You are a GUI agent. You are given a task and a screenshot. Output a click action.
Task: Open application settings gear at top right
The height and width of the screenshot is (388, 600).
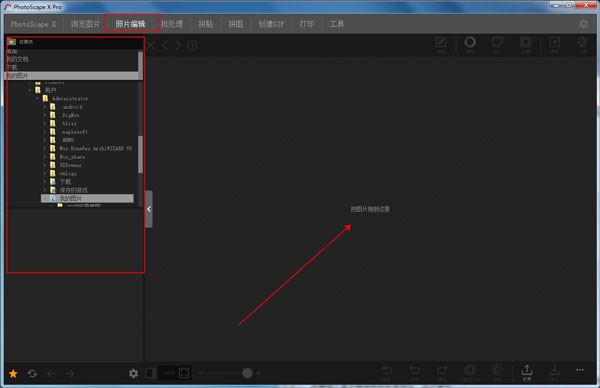point(583,24)
